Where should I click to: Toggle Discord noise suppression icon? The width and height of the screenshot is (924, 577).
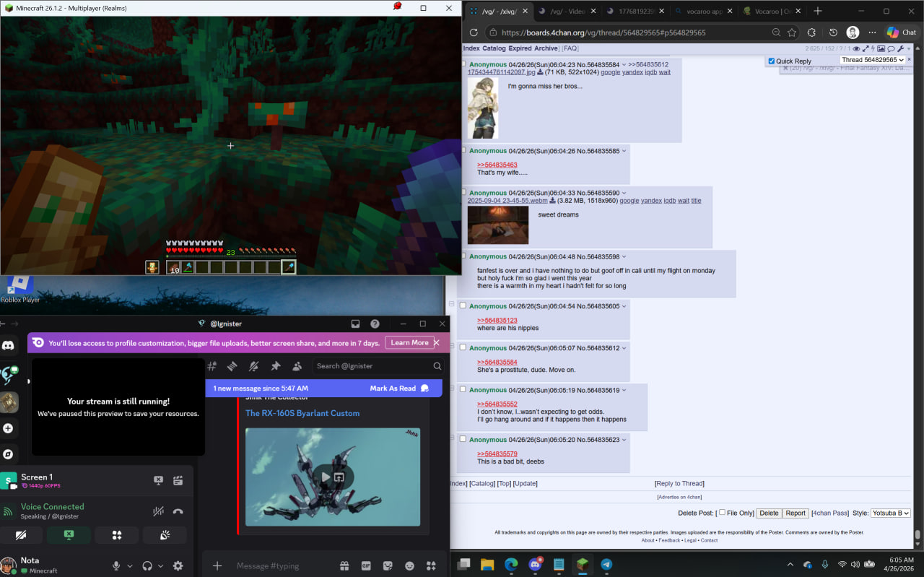(158, 511)
